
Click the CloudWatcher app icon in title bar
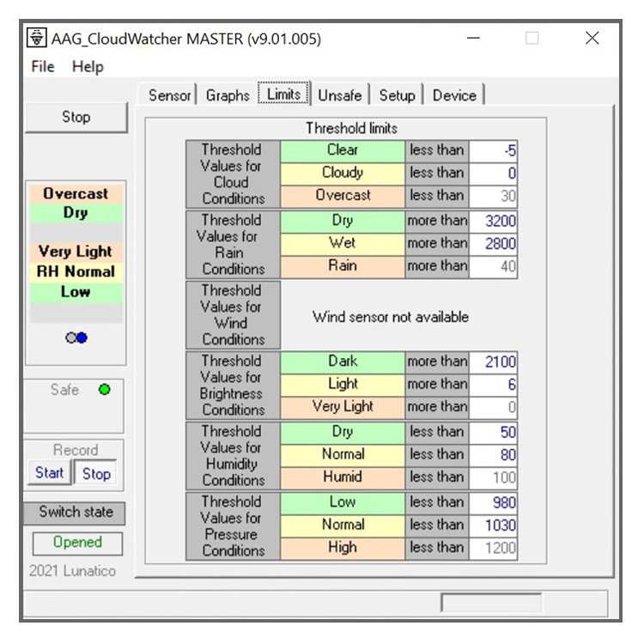(x=37, y=38)
